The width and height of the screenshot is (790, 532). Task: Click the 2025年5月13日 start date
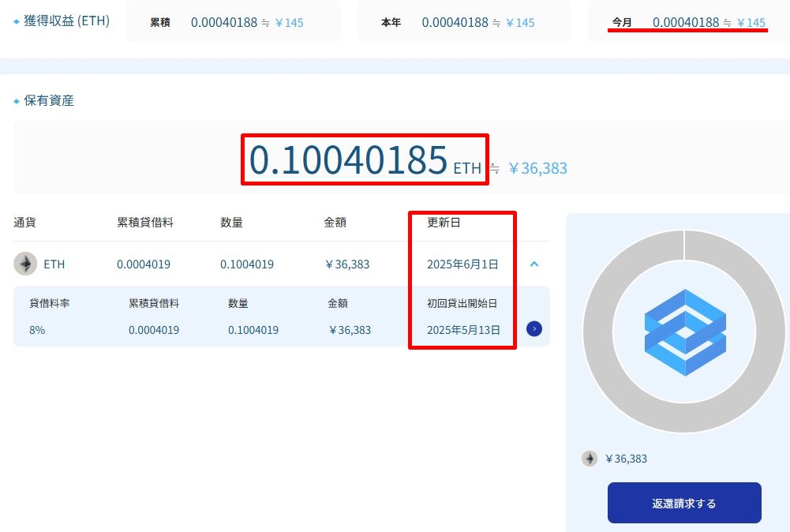pos(463,330)
